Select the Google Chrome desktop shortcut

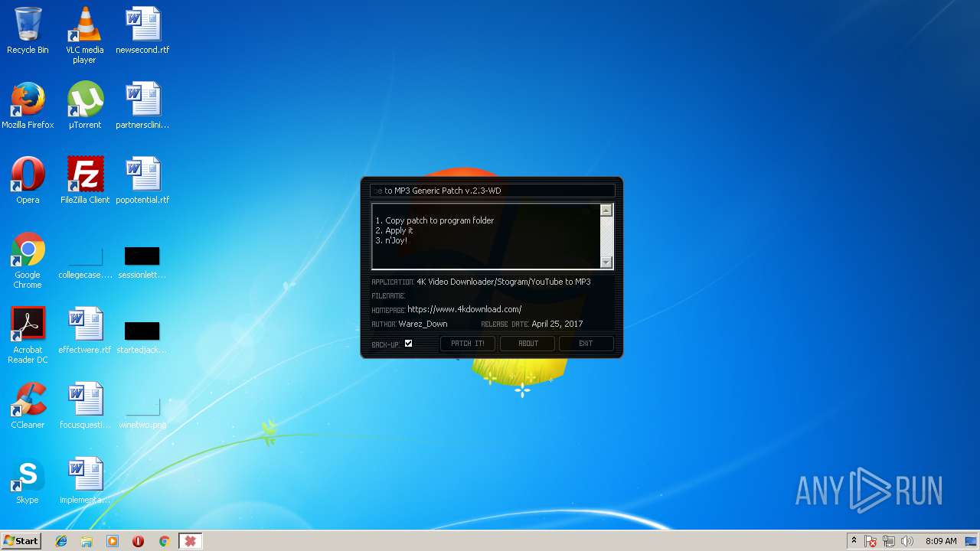28,261
